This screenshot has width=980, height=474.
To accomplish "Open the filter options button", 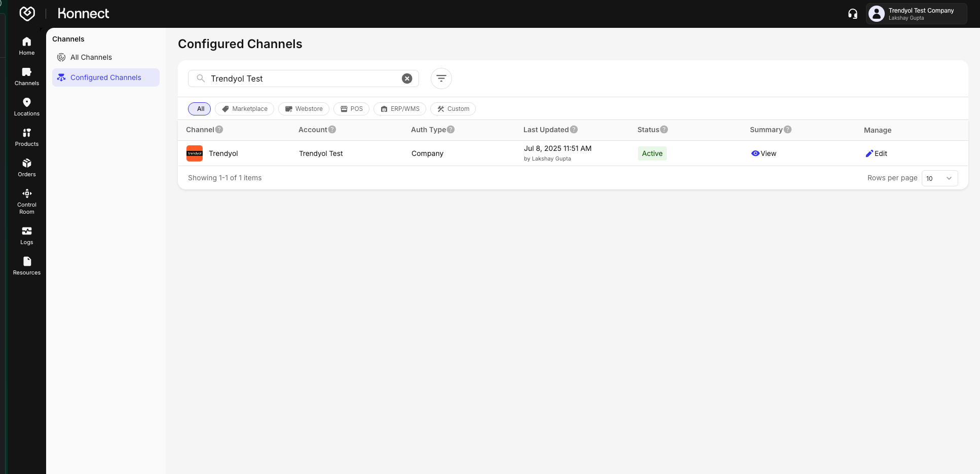I will [441, 78].
